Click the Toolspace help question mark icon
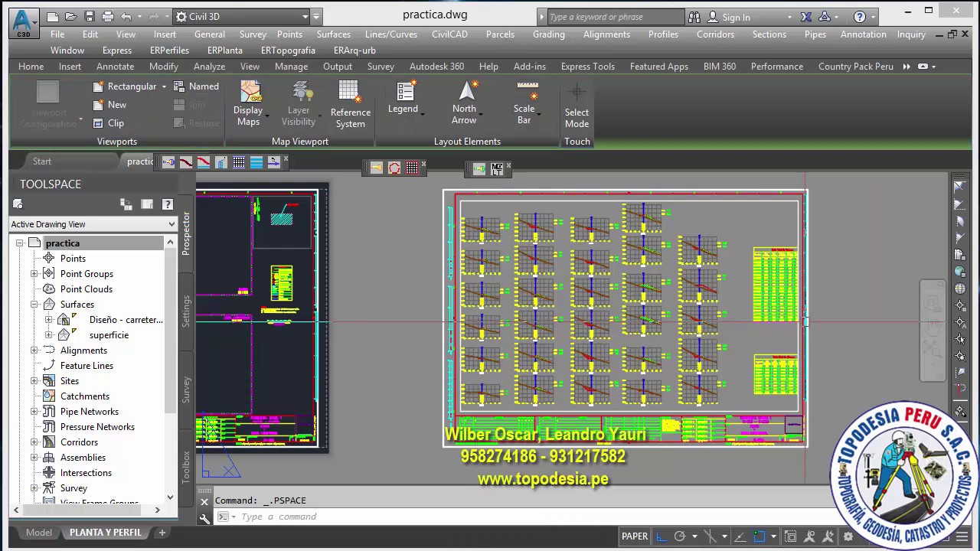 click(168, 204)
